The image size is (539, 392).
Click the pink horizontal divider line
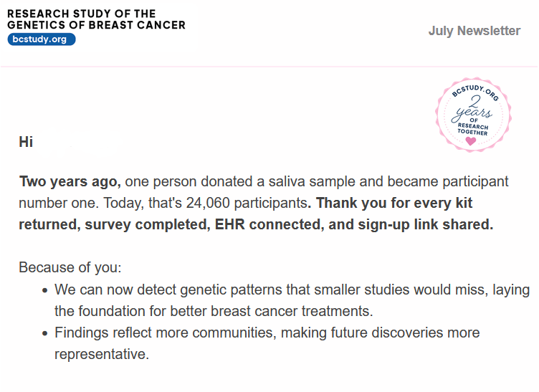point(269,67)
